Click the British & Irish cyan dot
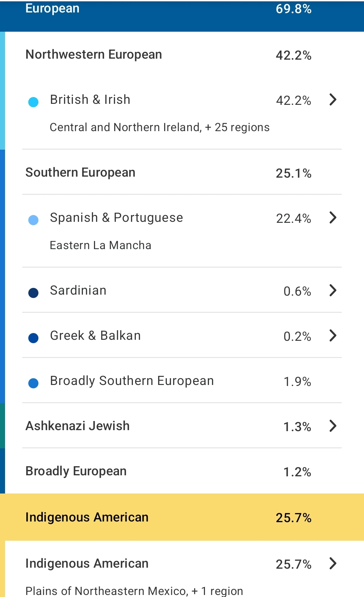Screen dimensions: 364x597 pos(33,102)
